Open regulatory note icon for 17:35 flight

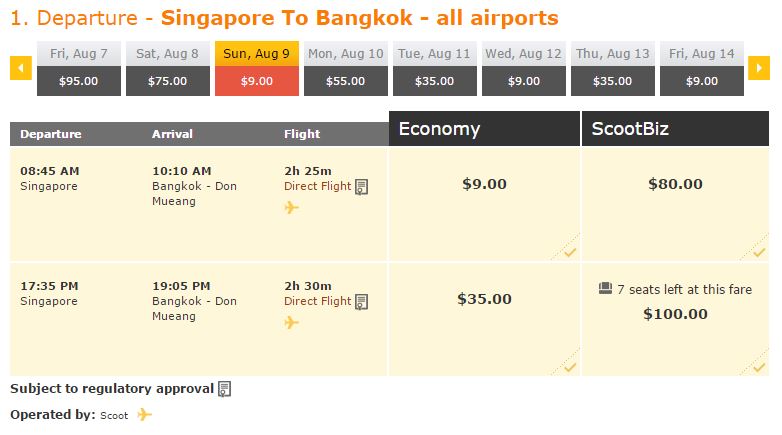coord(362,302)
